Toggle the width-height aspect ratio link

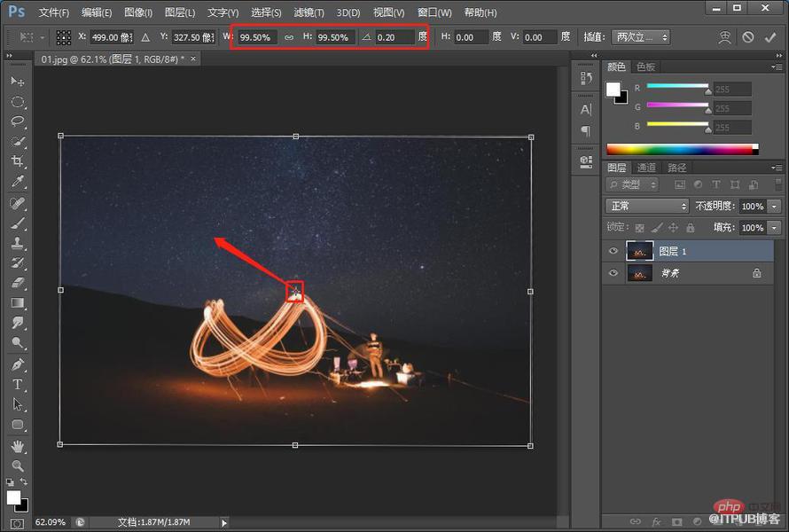[x=289, y=37]
